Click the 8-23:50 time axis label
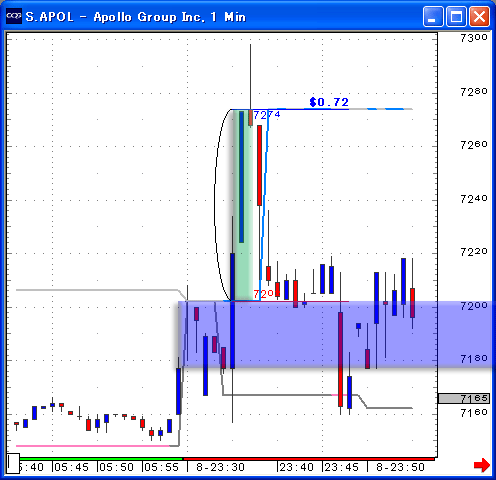The height and width of the screenshot is (480, 496). click(400, 467)
